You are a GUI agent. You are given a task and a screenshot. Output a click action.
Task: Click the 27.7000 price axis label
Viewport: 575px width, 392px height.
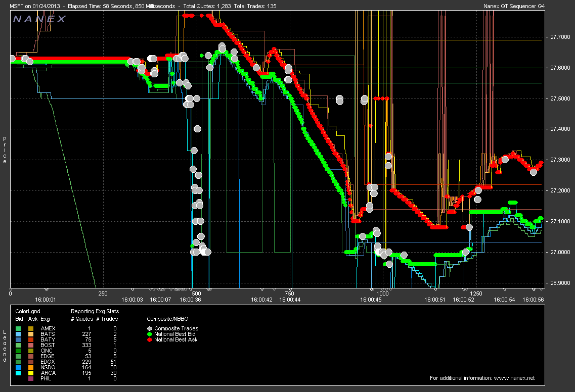point(560,37)
